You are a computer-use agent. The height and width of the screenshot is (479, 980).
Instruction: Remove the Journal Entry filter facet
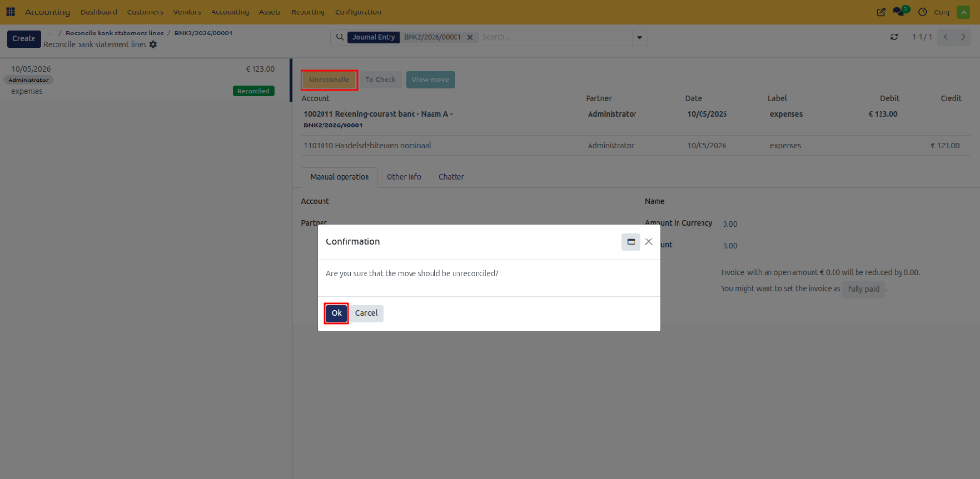(x=470, y=37)
